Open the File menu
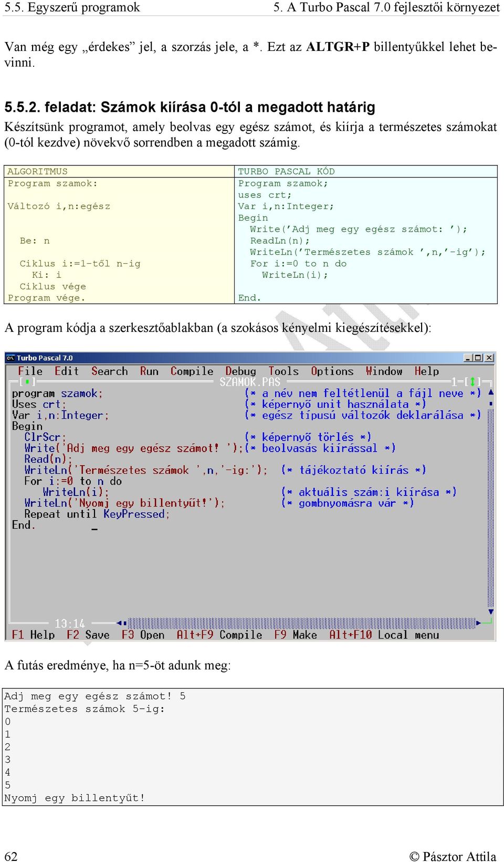 coord(30,371)
